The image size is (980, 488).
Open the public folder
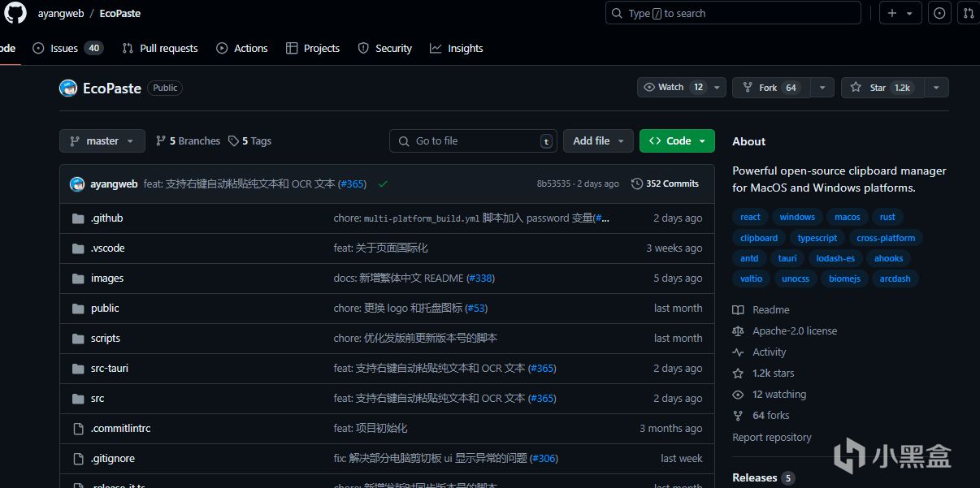pos(105,309)
